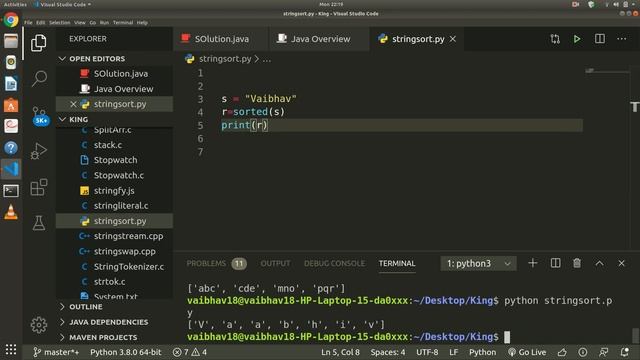Viewport: 640px width, 360px height.
Task: Select SOlution.java in Open Editors list
Action: click(114, 74)
